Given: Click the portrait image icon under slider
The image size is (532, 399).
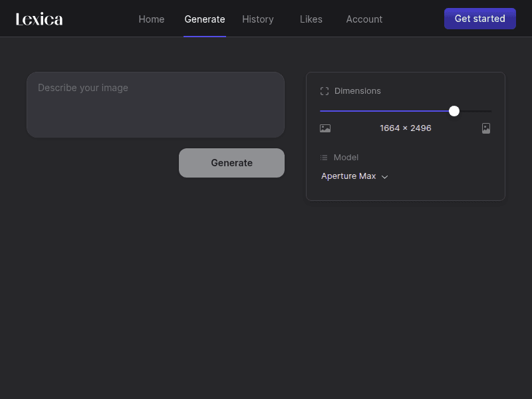Looking at the screenshot, I should click(486, 128).
